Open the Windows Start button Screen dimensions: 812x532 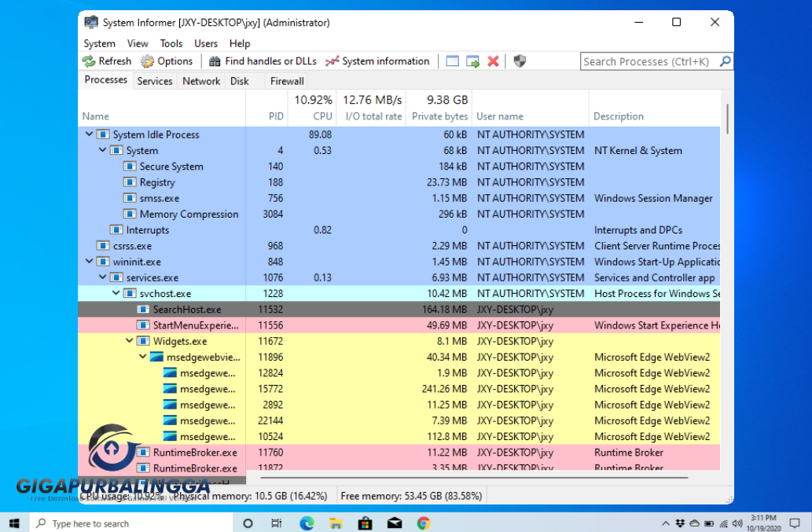click(14, 523)
